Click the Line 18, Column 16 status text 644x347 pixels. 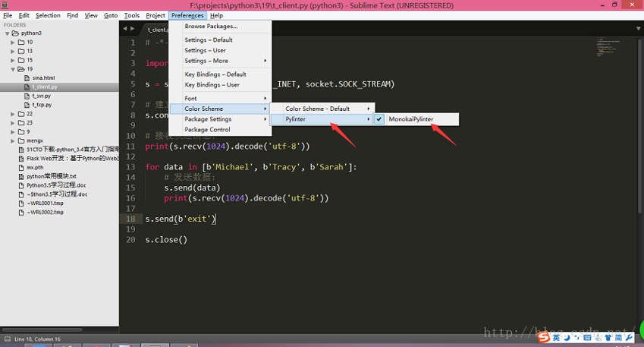tap(37, 339)
